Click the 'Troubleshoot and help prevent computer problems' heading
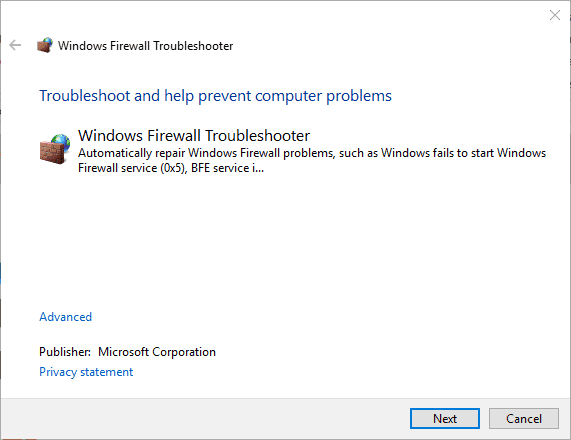Viewport: 571px width, 440px height. pos(215,96)
